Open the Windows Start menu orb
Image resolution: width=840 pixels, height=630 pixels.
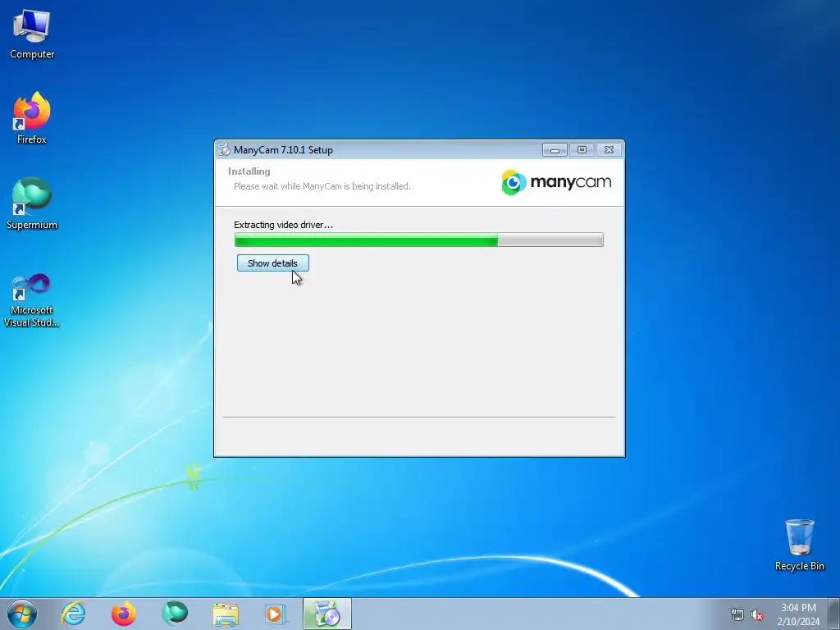click(x=22, y=614)
